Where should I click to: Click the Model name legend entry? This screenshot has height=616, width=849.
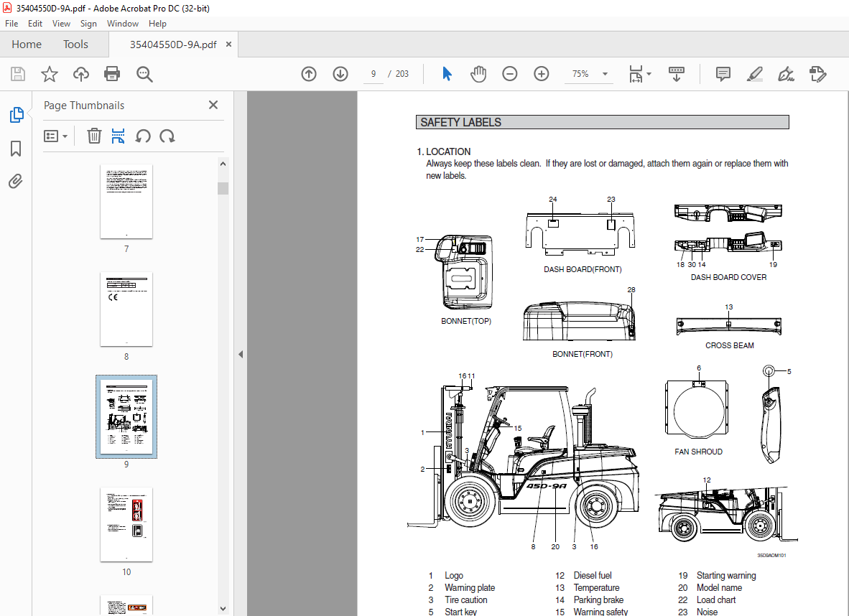[719, 588]
